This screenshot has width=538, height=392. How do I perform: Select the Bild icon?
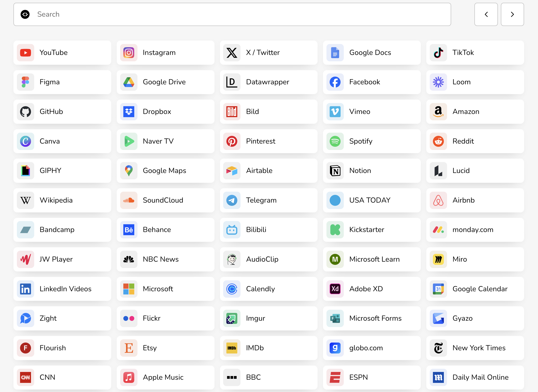(x=232, y=111)
